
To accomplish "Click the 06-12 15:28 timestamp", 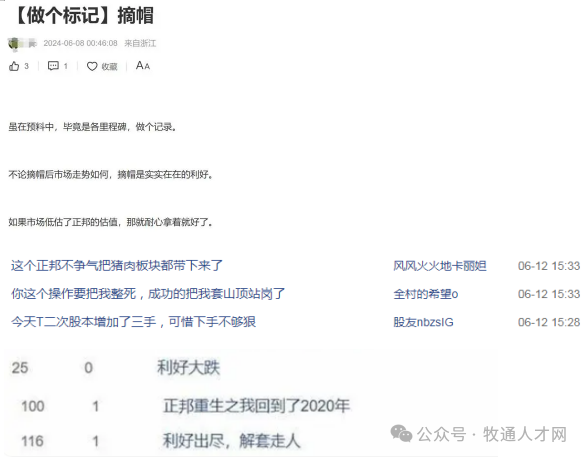I will (x=549, y=322).
